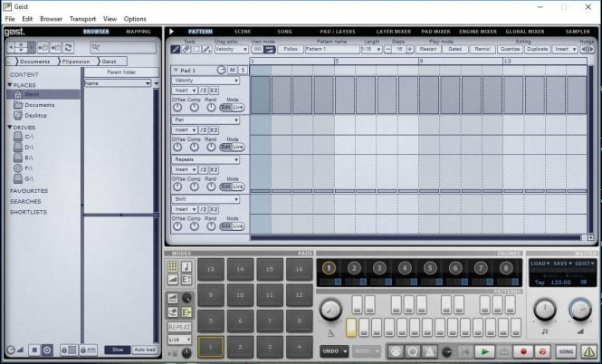602x364 pixels.
Task: Open the Sampler tab
Action: [578, 32]
